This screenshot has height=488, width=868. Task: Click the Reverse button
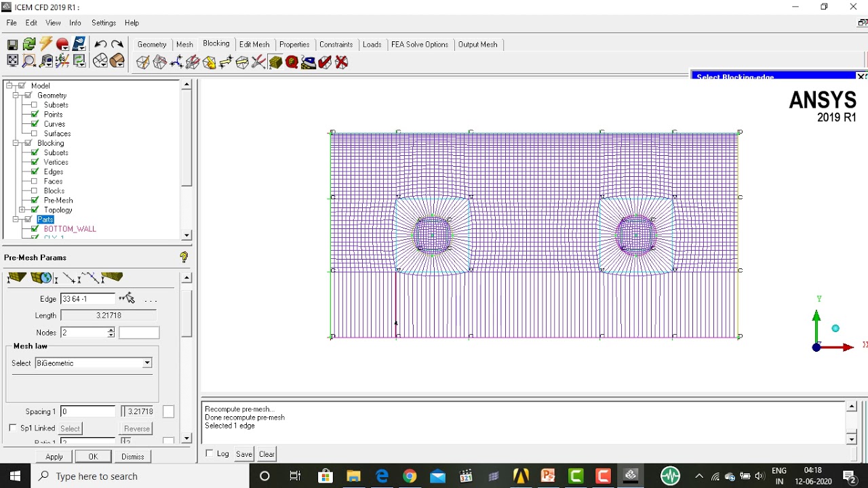(137, 428)
